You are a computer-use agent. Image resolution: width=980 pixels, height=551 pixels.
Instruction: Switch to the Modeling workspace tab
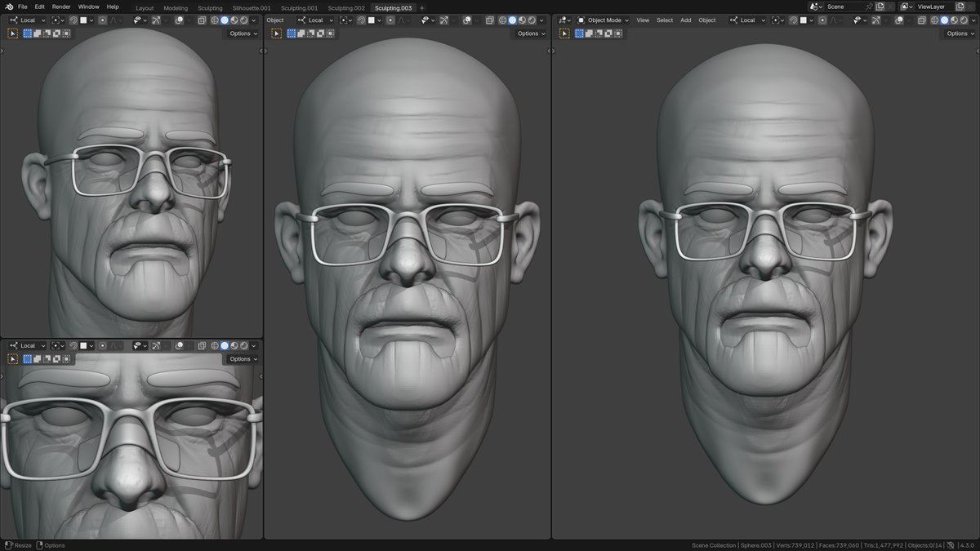click(176, 8)
